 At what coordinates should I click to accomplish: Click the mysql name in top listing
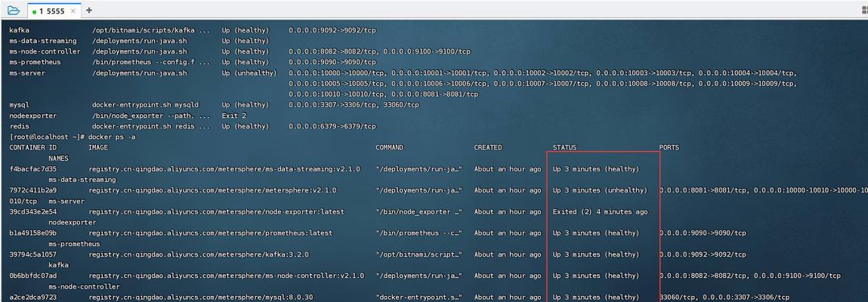pyautogui.click(x=20, y=104)
